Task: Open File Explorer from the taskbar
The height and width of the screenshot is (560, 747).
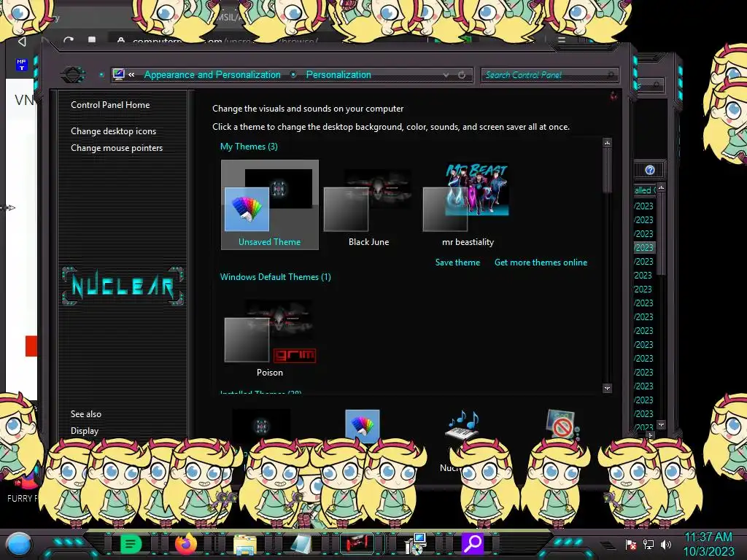Action: tap(245, 544)
